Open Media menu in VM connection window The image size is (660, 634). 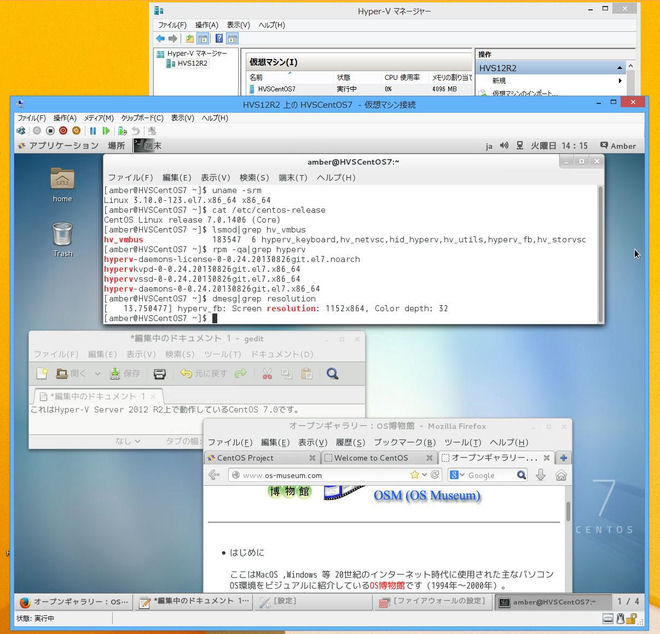click(98, 118)
